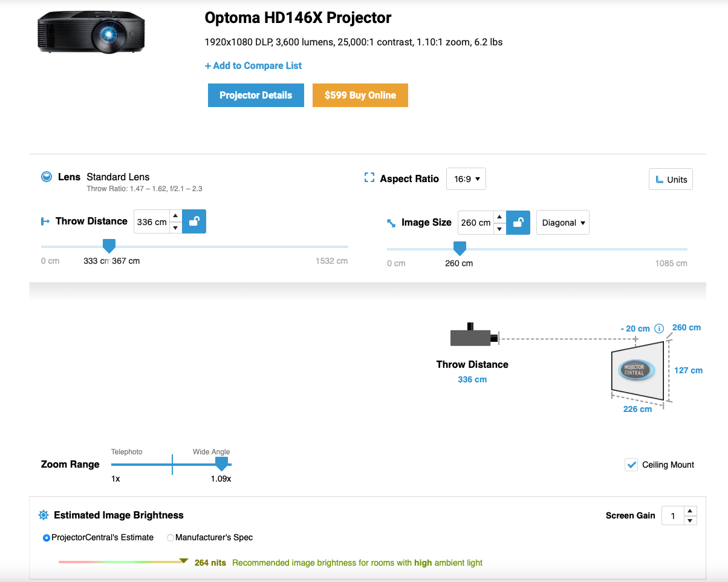Image resolution: width=728 pixels, height=582 pixels.
Task: Click the projector diagram graphic
Action: (x=475, y=335)
